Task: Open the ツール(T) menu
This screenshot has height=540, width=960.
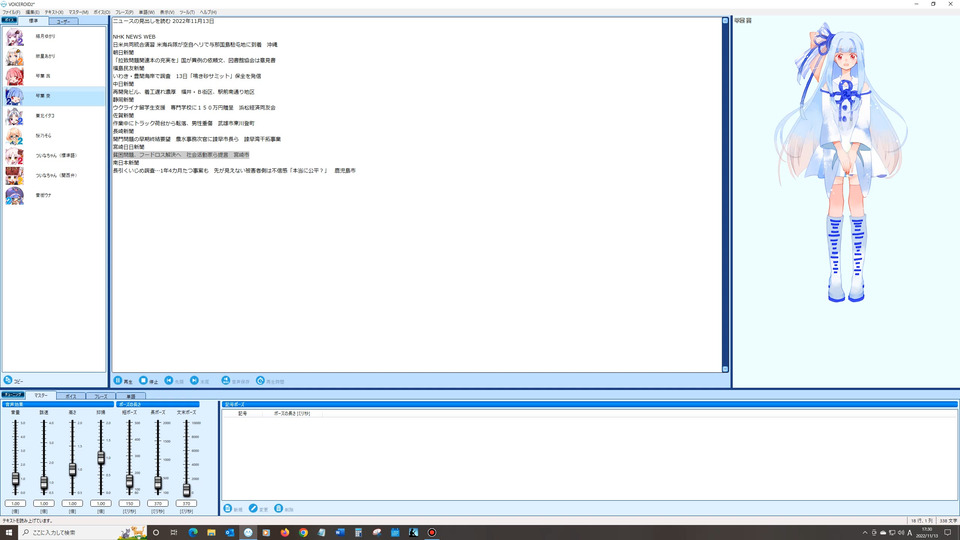Action: click(x=187, y=12)
